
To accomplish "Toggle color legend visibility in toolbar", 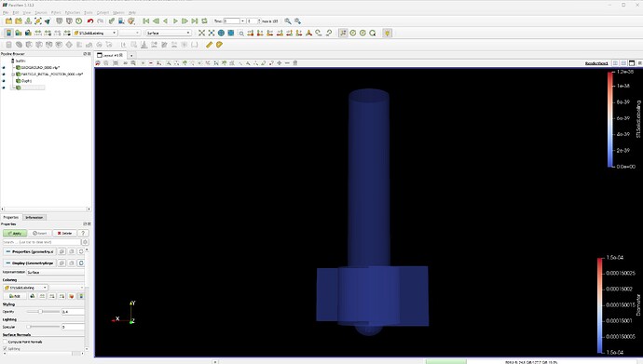I will (x=8, y=34).
